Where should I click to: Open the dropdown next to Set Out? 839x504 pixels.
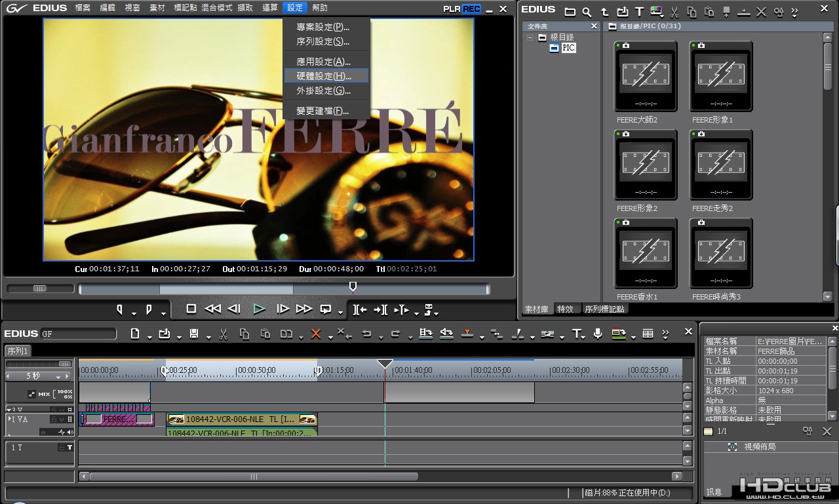pyautogui.click(x=163, y=313)
